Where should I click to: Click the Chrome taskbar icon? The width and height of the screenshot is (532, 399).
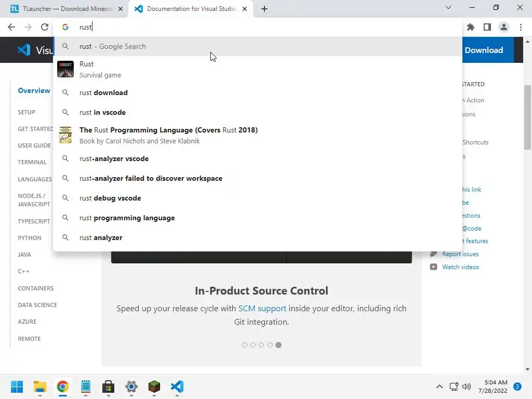pos(63,387)
